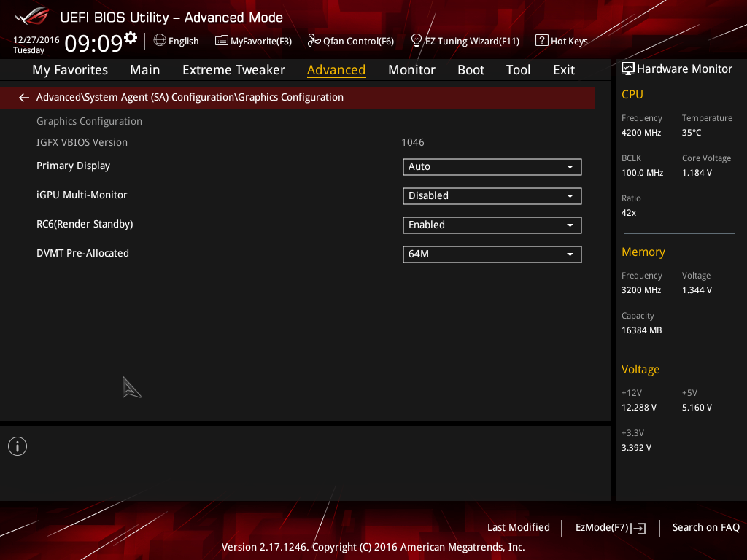Click the breadcrumb path Advanced\System Agent (SA) Configuration\Graphics Configuration

point(190,97)
